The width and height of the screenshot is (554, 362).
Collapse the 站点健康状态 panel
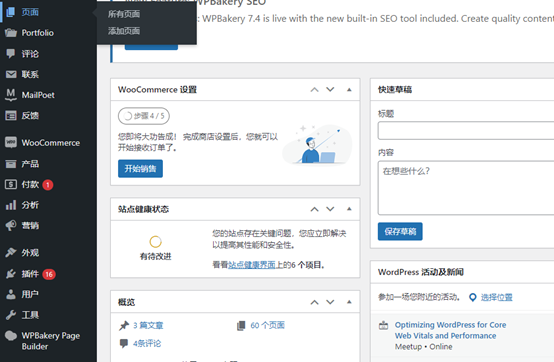349,209
